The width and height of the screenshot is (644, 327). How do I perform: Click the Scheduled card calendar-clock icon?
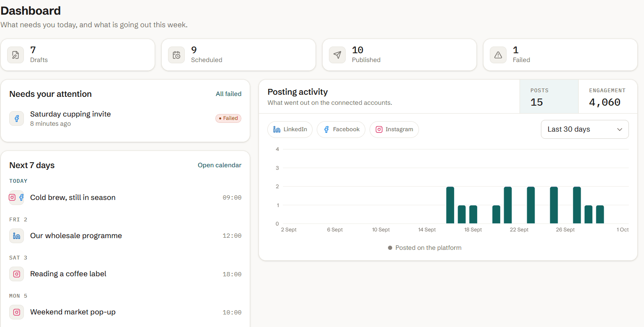click(x=176, y=55)
